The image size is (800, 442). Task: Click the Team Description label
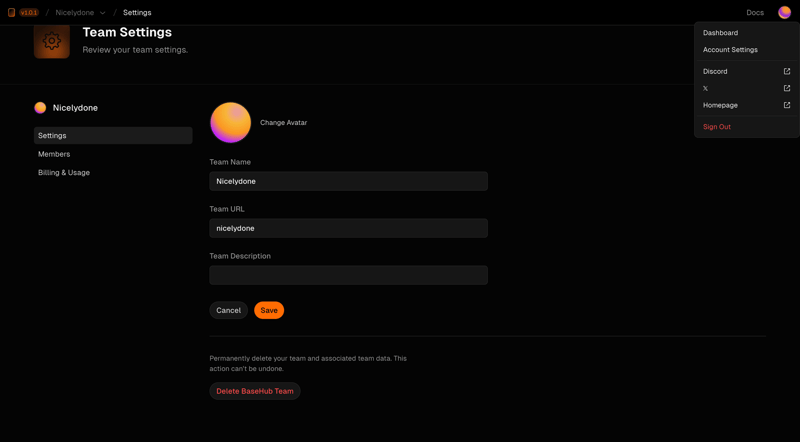point(240,256)
